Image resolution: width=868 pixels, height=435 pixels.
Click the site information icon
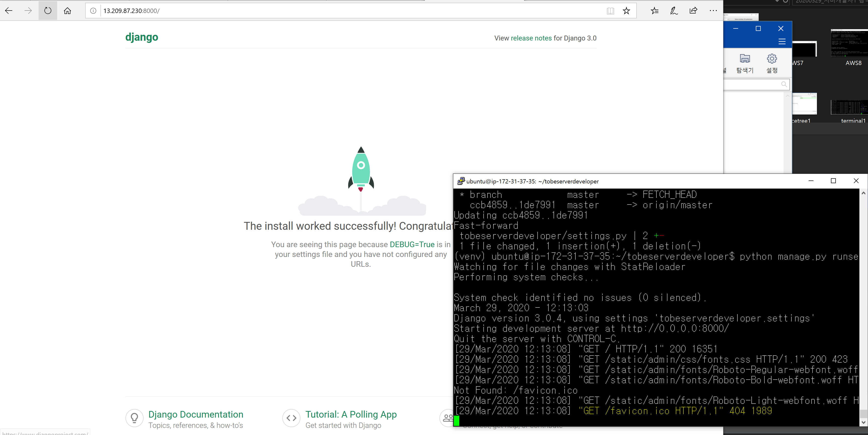pyautogui.click(x=93, y=11)
